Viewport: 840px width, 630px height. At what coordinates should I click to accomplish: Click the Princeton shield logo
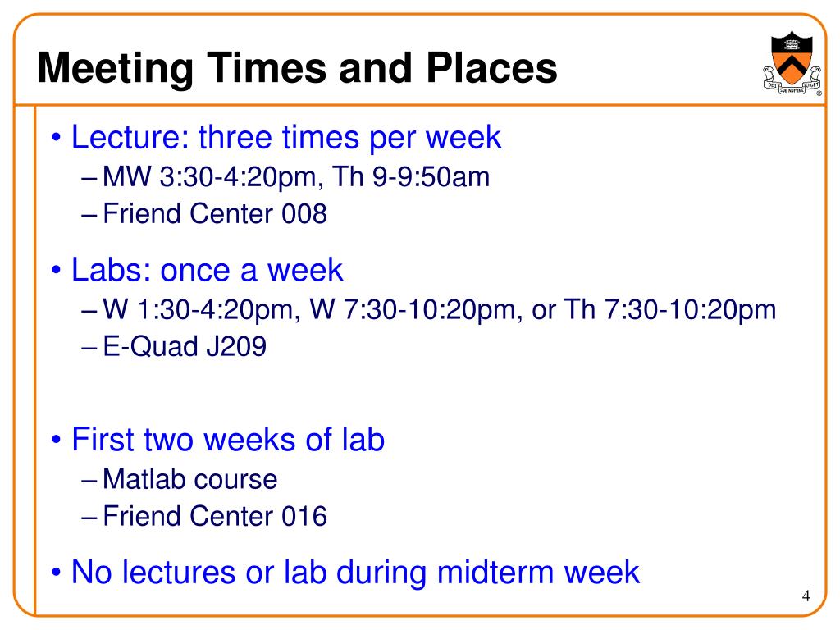coord(792,63)
